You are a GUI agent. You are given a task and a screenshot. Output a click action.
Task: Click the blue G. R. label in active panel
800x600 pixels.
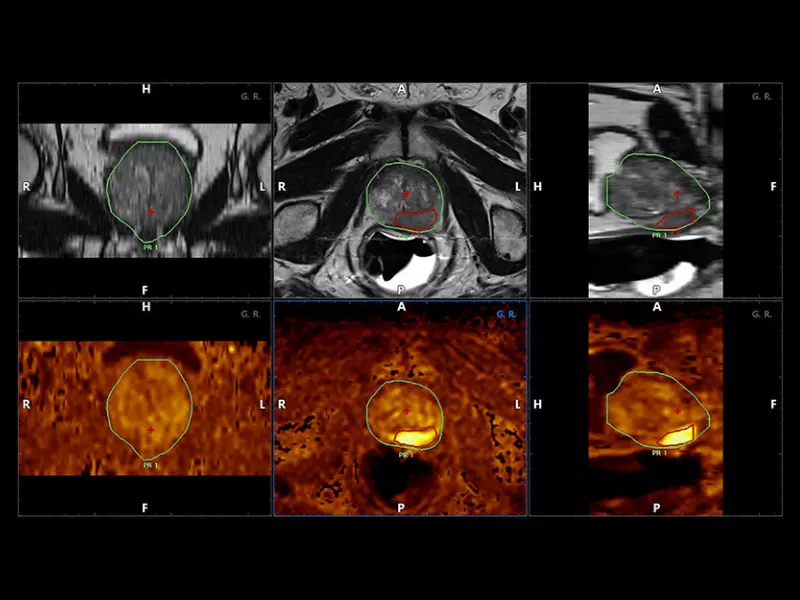point(507,314)
